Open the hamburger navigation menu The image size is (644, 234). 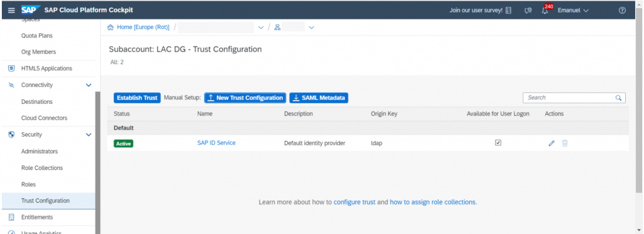pos(11,10)
